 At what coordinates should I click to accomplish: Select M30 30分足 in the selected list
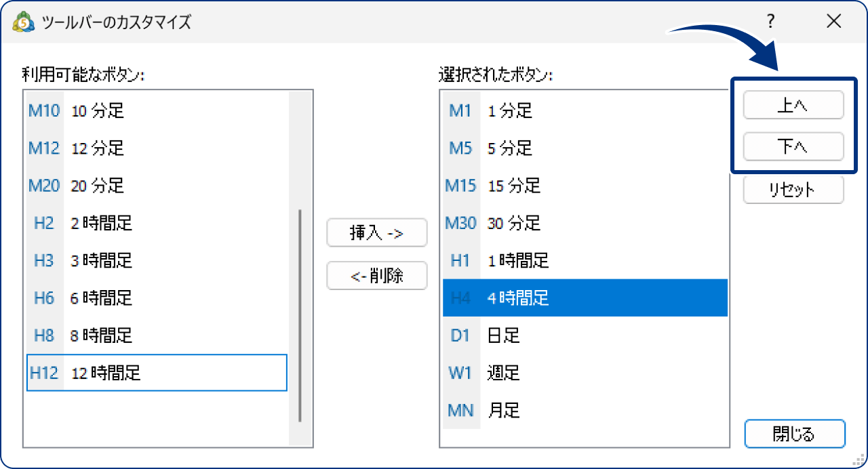pyautogui.click(x=583, y=223)
